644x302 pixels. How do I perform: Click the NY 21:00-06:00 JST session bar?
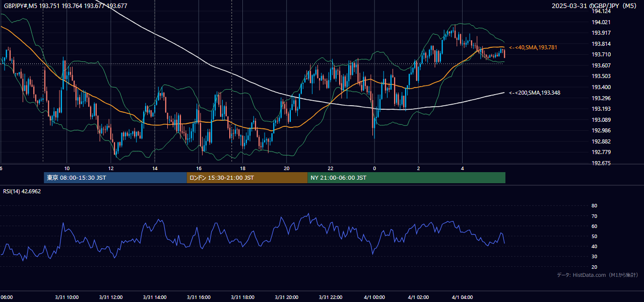pos(407,178)
